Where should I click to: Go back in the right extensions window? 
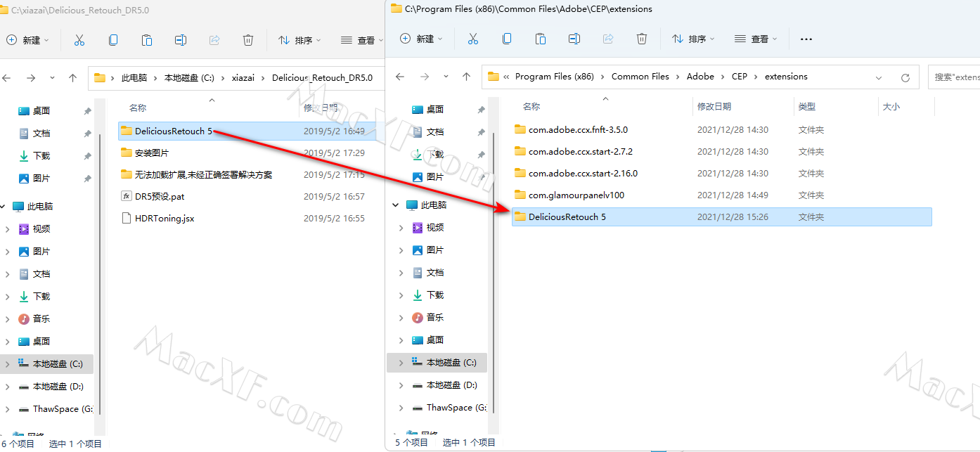[400, 77]
